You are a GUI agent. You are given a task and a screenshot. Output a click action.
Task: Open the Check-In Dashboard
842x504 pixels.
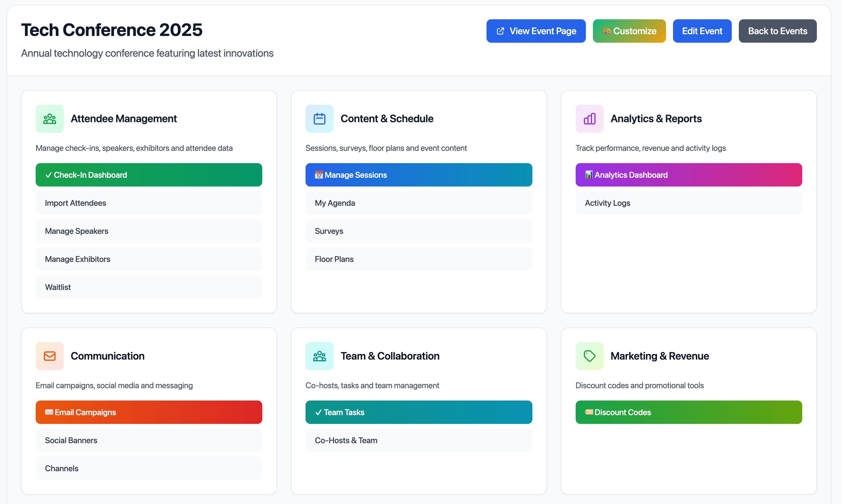pos(149,175)
